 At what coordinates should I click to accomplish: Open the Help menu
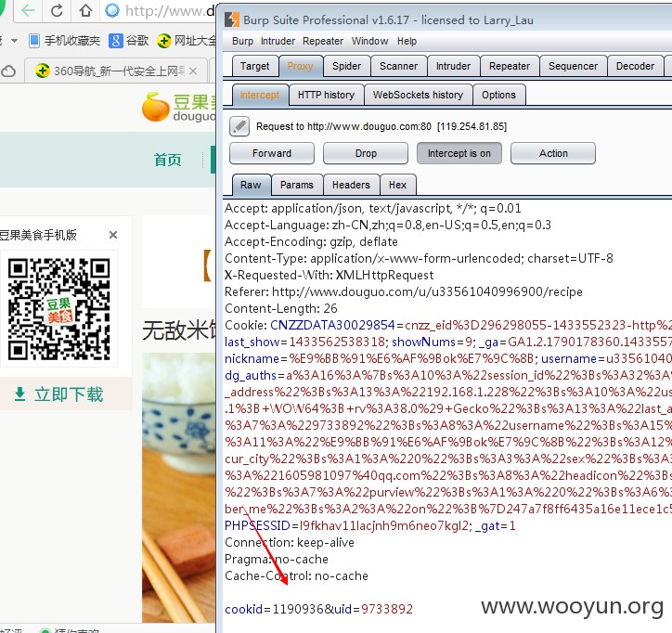(407, 41)
